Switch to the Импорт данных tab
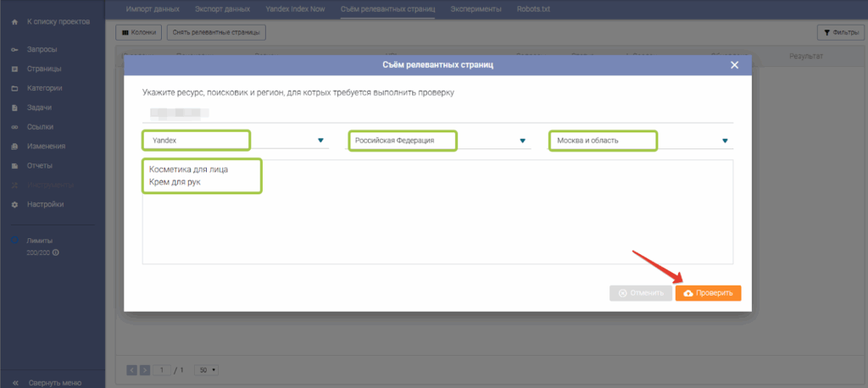This screenshot has height=388, width=868. click(x=153, y=8)
